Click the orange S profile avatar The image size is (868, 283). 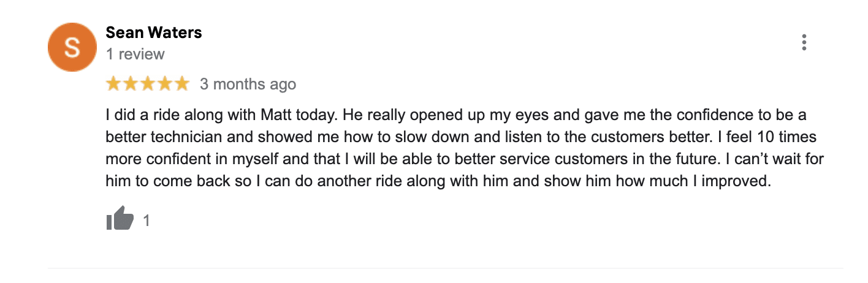click(x=72, y=48)
